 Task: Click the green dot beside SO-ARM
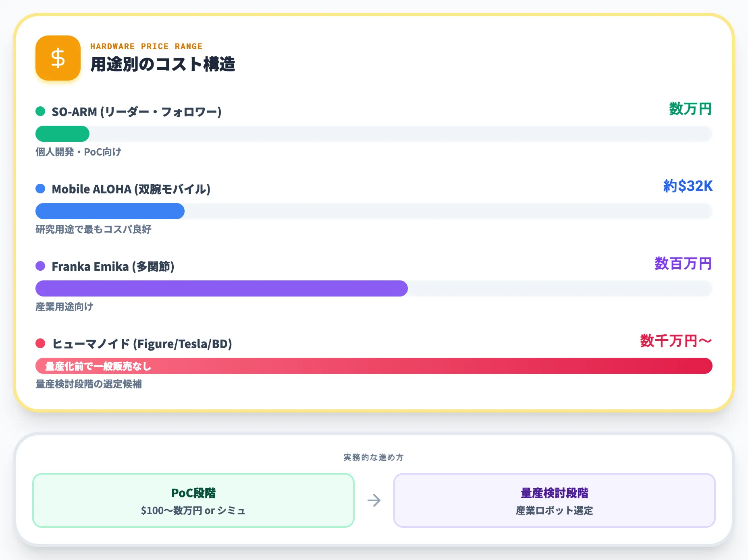(x=40, y=111)
